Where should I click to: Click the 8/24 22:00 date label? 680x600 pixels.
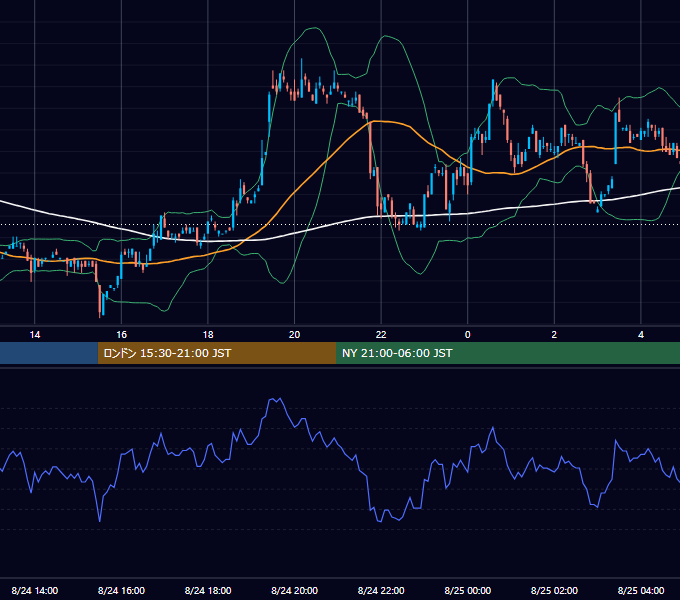point(381,590)
